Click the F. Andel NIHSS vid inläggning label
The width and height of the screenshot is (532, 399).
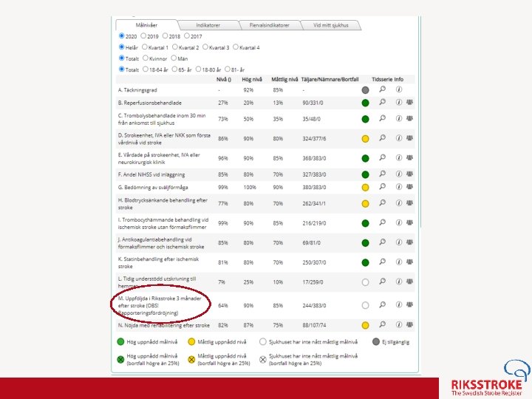pos(151,174)
